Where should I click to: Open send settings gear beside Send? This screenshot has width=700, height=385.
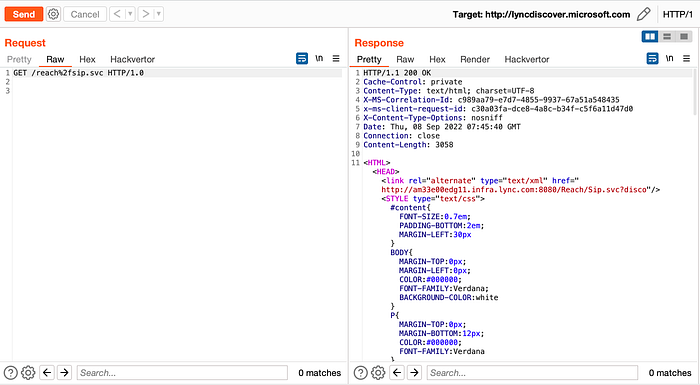click(53, 14)
